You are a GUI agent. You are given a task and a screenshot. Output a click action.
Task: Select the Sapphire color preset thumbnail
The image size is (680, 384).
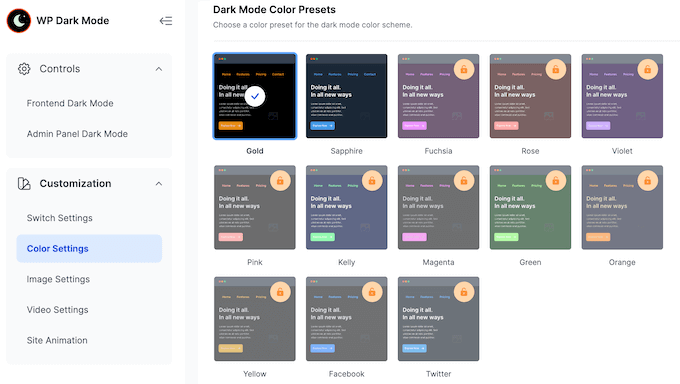[347, 96]
